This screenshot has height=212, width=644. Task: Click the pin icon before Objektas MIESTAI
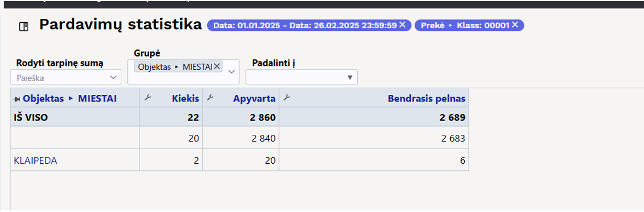17,99
